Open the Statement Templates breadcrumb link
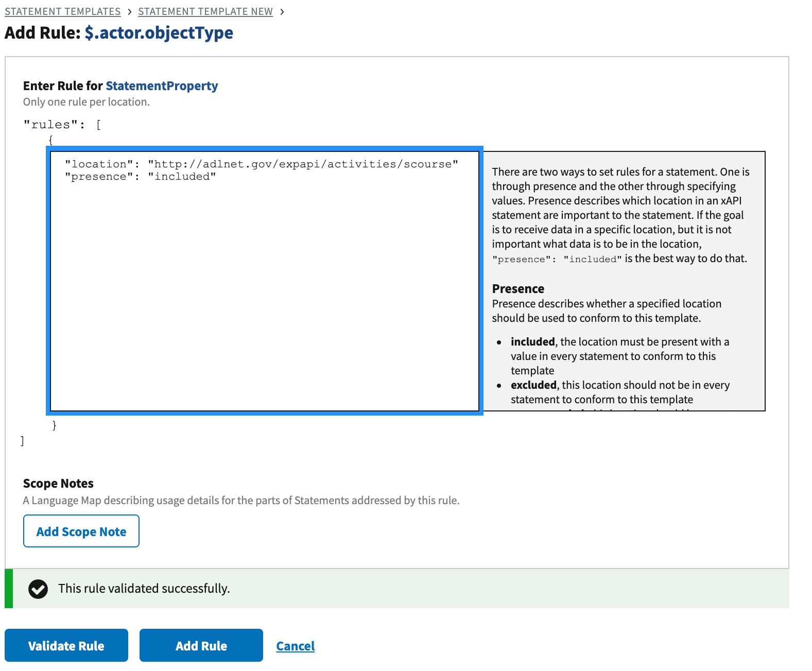The width and height of the screenshot is (812, 671). [x=62, y=11]
